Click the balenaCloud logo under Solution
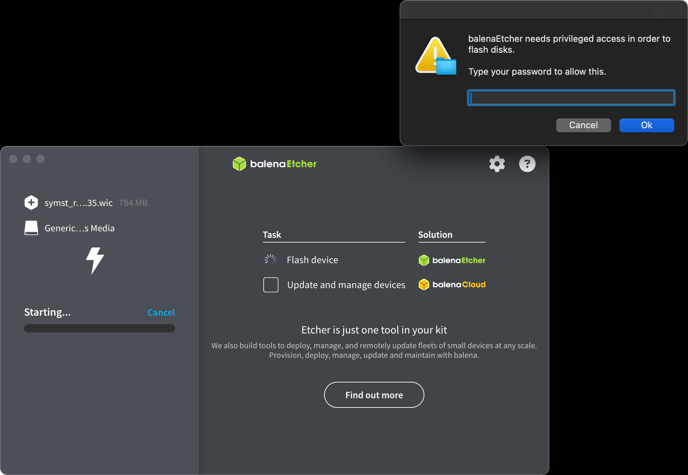 pyautogui.click(x=452, y=285)
